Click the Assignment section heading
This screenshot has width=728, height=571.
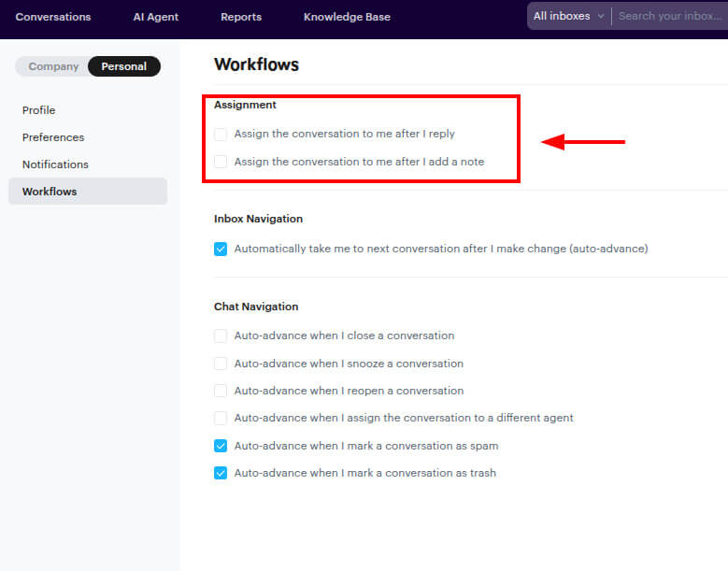pos(245,105)
